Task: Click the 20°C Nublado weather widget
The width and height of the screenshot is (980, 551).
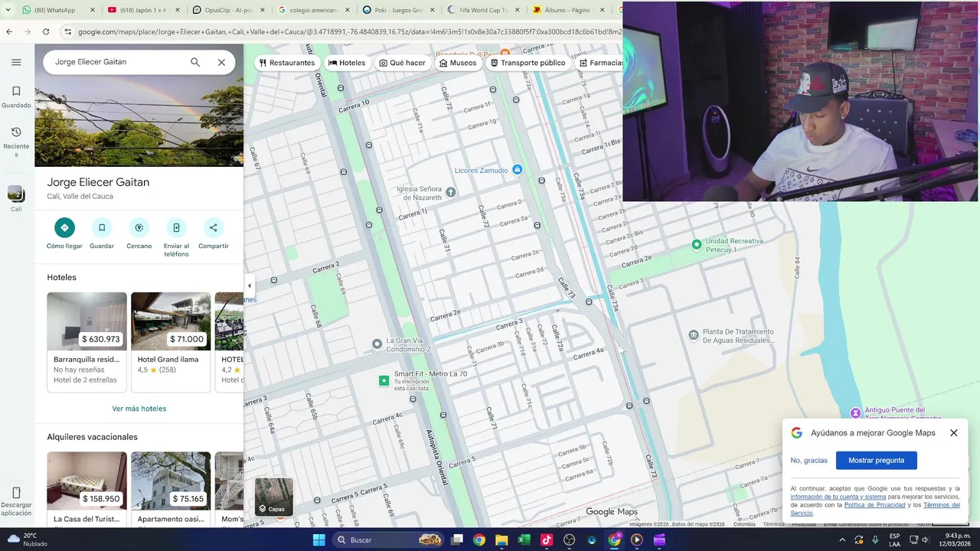Action: pos(28,540)
